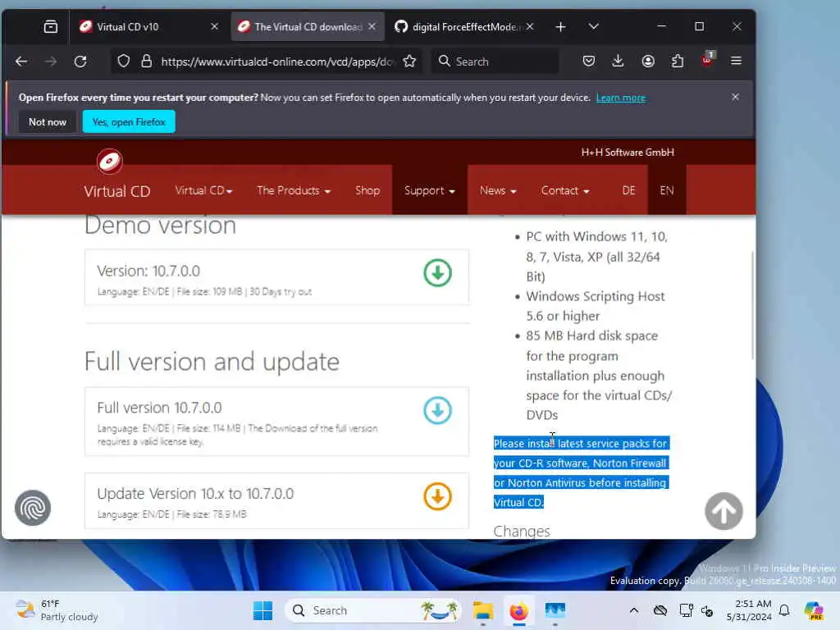Expand the Support dropdown menu
The width and height of the screenshot is (840, 630).
click(x=429, y=190)
